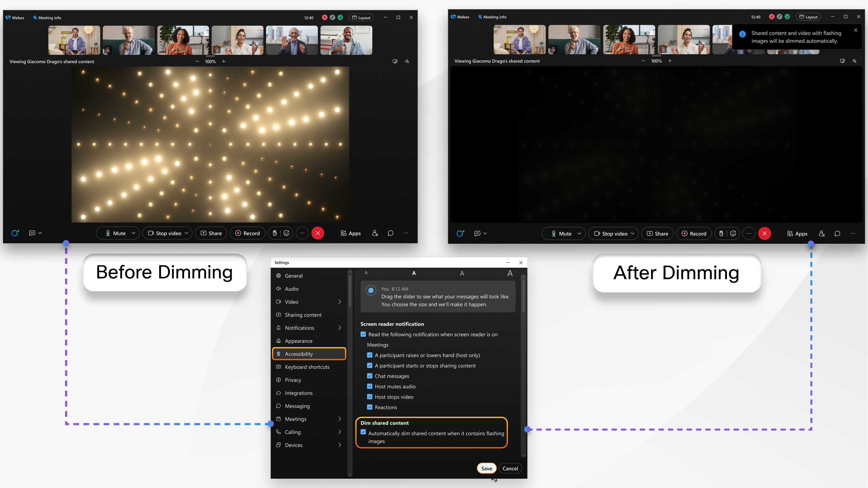Select Keyboard shortcuts in Settings sidebar

(x=307, y=367)
